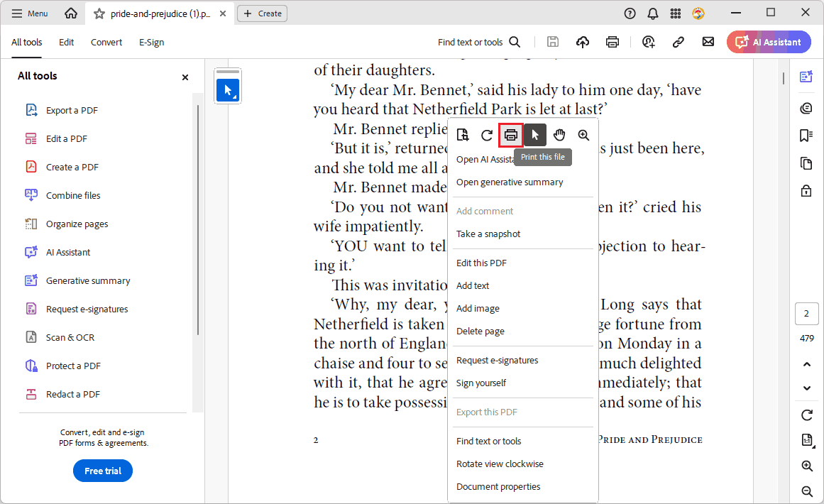Open notifications via the bell icon
Screen dimensions: 824x504
[x=652, y=13]
